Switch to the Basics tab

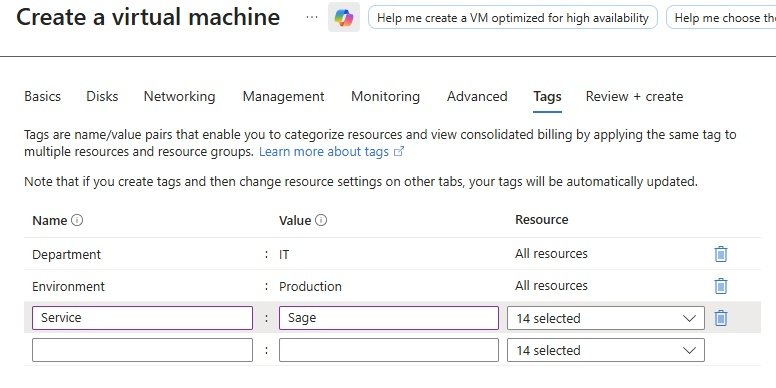click(x=43, y=96)
